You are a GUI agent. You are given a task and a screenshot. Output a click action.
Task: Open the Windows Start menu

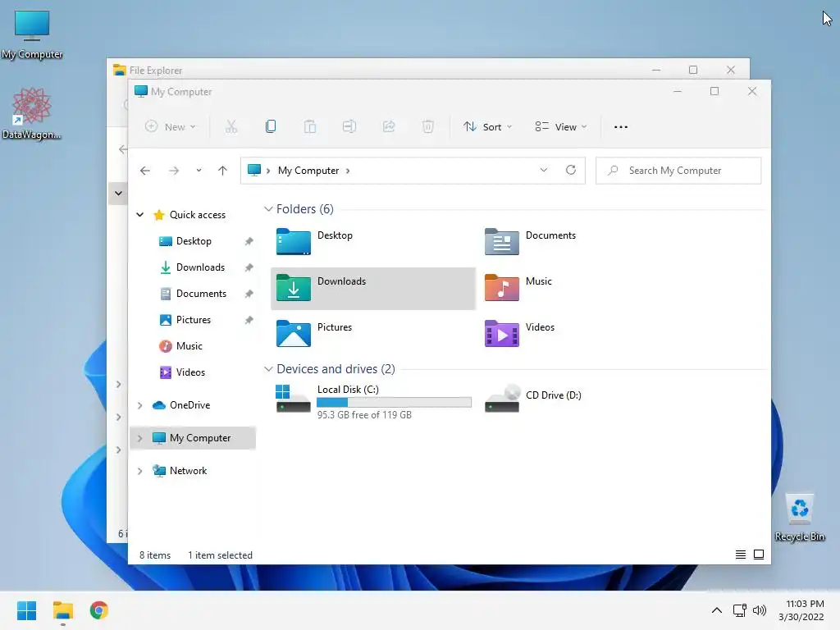coord(26,610)
